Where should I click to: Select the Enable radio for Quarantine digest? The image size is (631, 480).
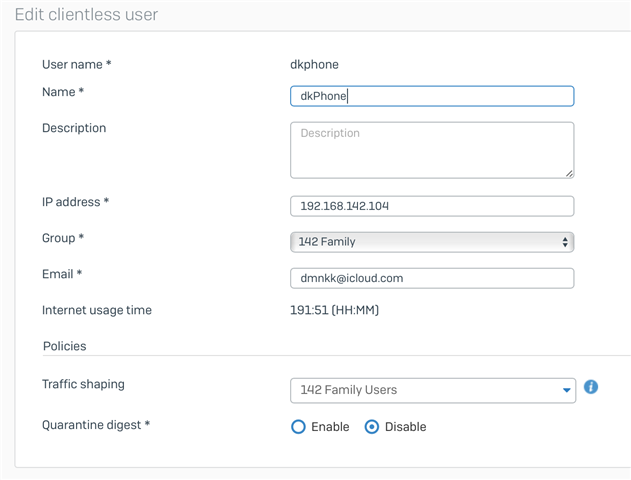click(298, 427)
